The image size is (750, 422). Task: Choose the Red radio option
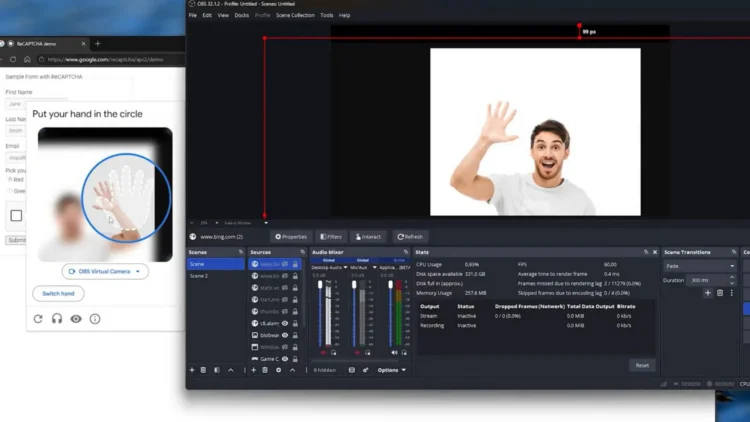click(10, 179)
